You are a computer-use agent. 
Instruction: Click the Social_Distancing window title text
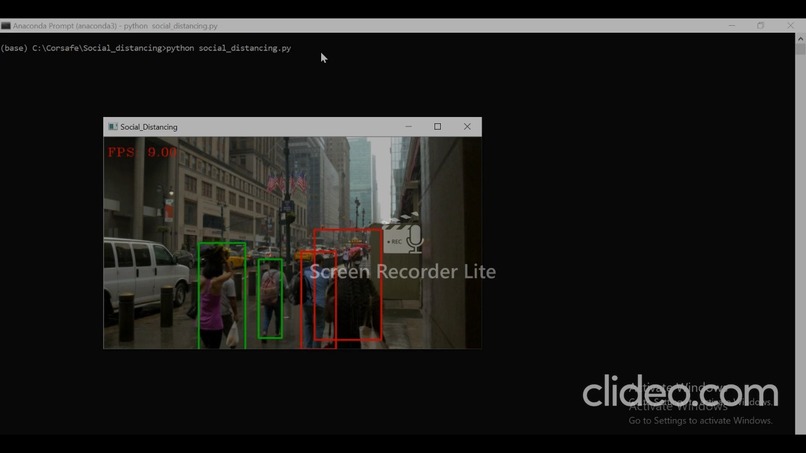click(149, 127)
